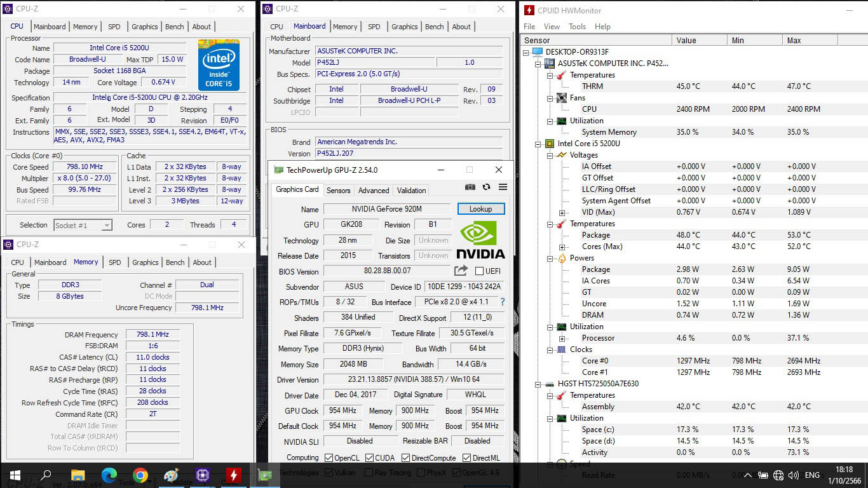Toggle the OpenCL computing checkbox
The height and width of the screenshot is (488, 868).
[329, 457]
